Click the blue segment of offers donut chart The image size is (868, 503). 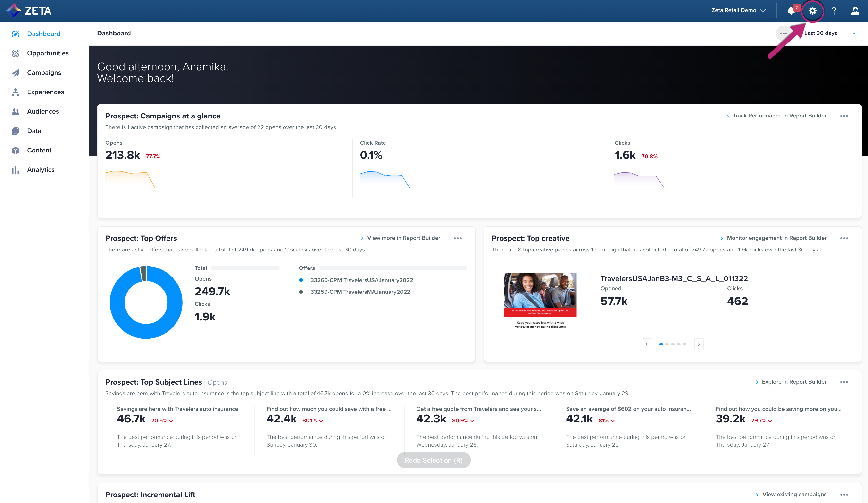pos(146,331)
